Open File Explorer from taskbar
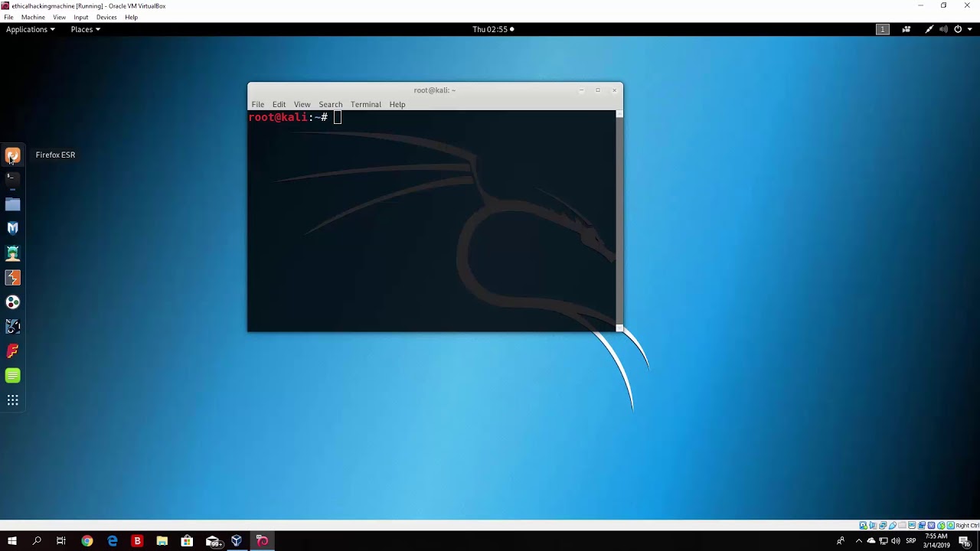The height and width of the screenshot is (551, 980). pos(162,541)
